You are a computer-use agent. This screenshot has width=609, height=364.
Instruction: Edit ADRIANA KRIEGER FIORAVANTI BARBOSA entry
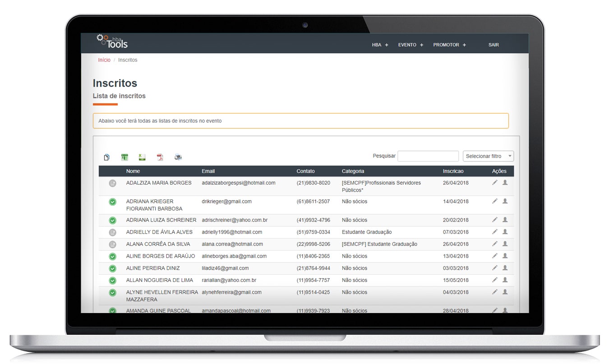click(495, 201)
